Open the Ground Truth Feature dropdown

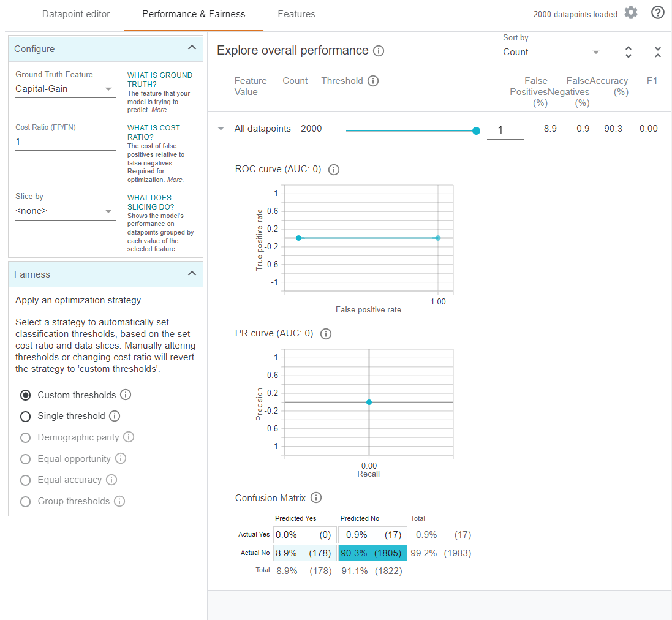(x=66, y=89)
